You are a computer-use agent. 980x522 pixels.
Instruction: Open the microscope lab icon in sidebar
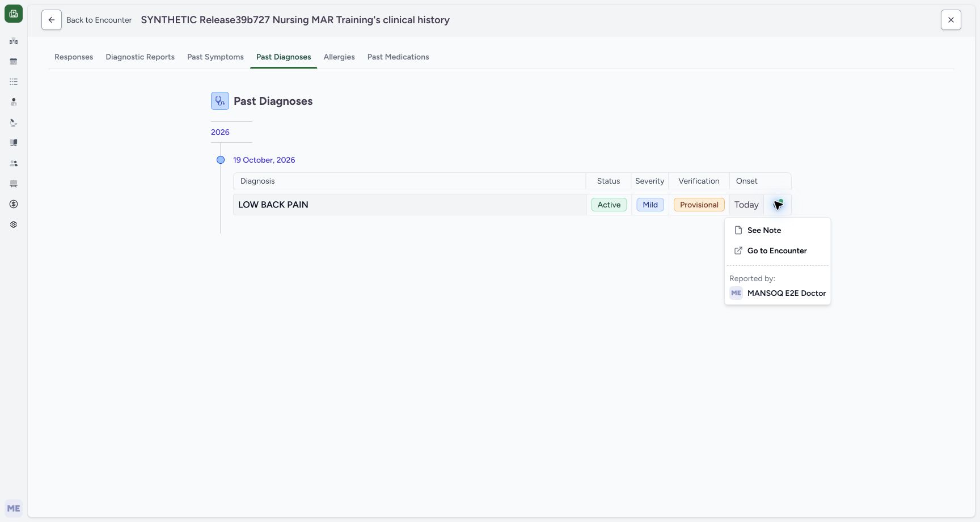pyautogui.click(x=14, y=122)
